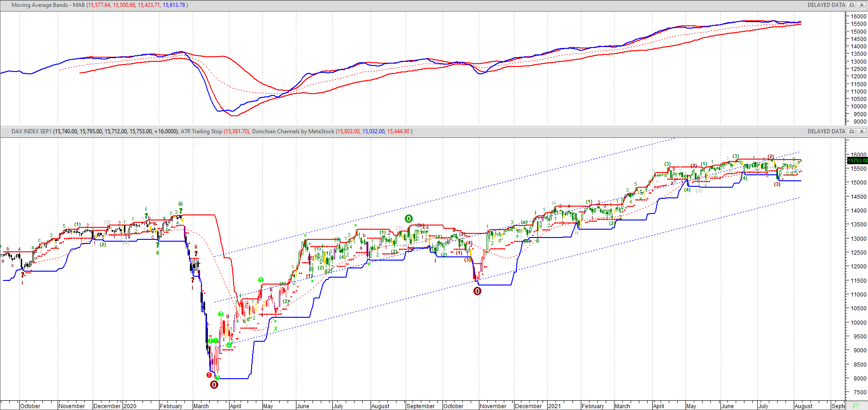
Task: Click the '2020' year label on date axis
Action: click(130, 406)
